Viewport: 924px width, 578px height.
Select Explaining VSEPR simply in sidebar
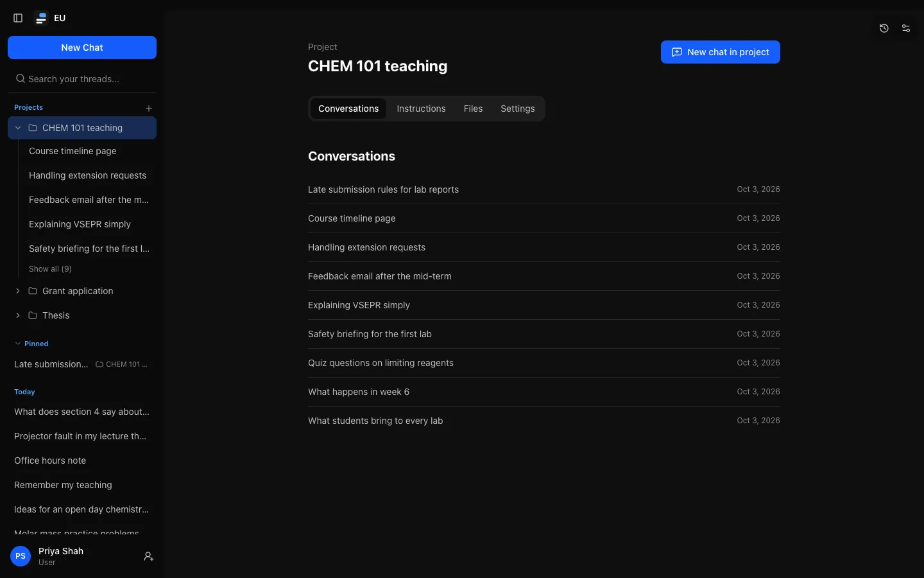coord(89,224)
